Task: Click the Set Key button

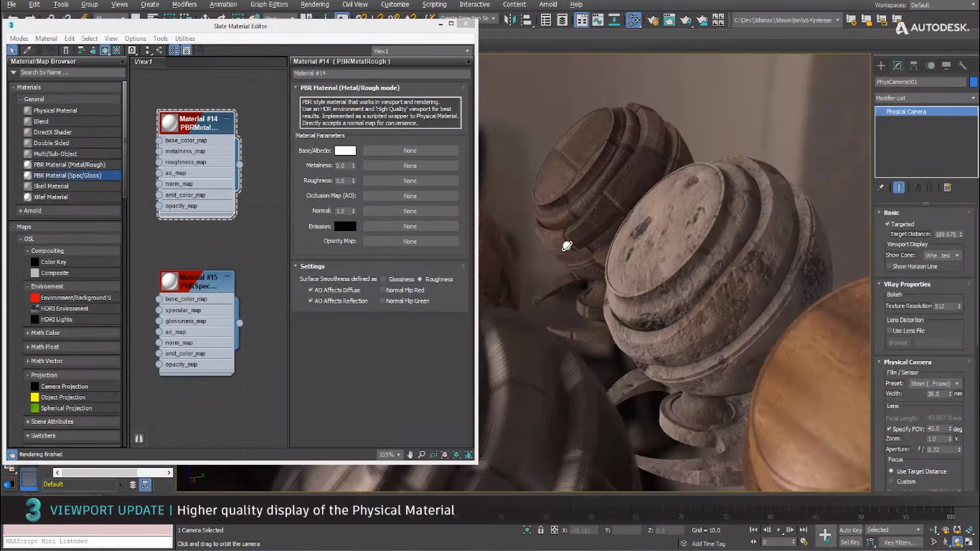Action: [850, 542]
